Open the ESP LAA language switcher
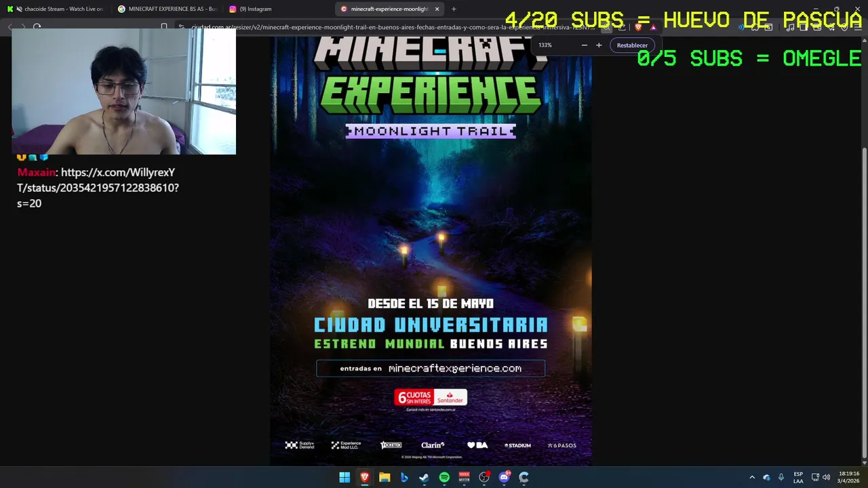 (798, 477)
